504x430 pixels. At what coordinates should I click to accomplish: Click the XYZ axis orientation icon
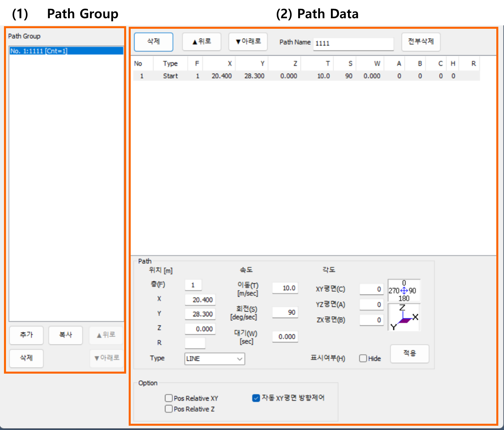[404, 317]
